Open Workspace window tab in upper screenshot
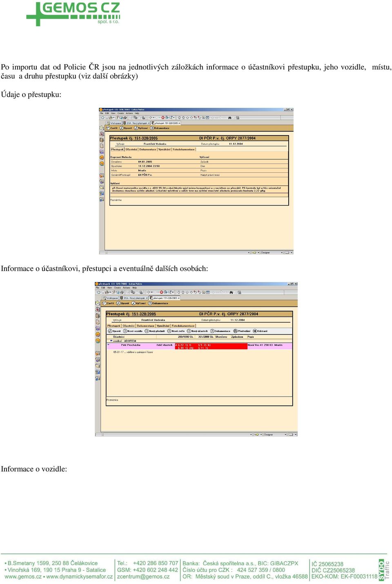392x584 pixels. pos(114,123)
